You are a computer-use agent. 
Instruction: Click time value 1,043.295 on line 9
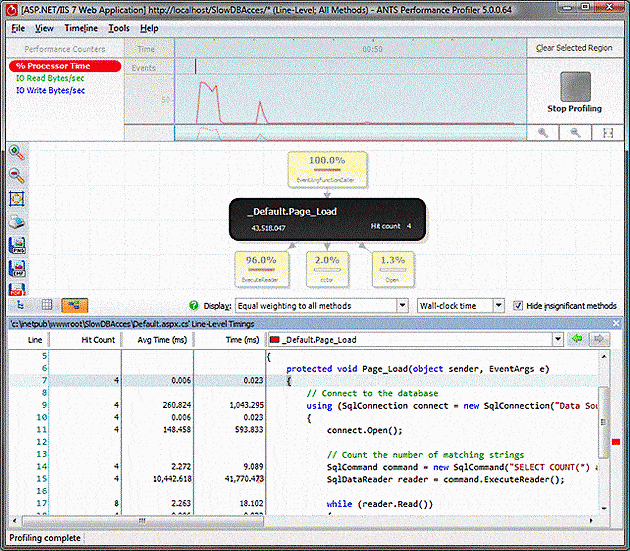(x=246, y=405)
